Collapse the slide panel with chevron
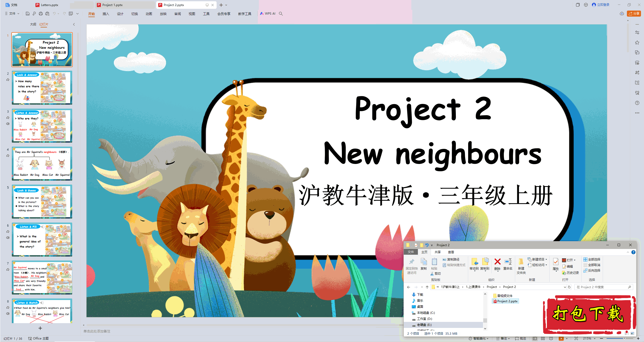The width and height of the screenshot is (644, 342). 74,24
